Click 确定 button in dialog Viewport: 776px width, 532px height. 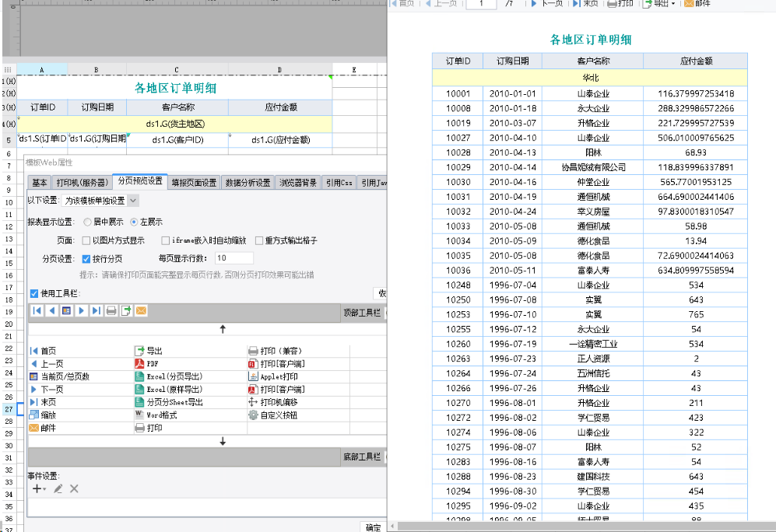[x=373, y=527]
